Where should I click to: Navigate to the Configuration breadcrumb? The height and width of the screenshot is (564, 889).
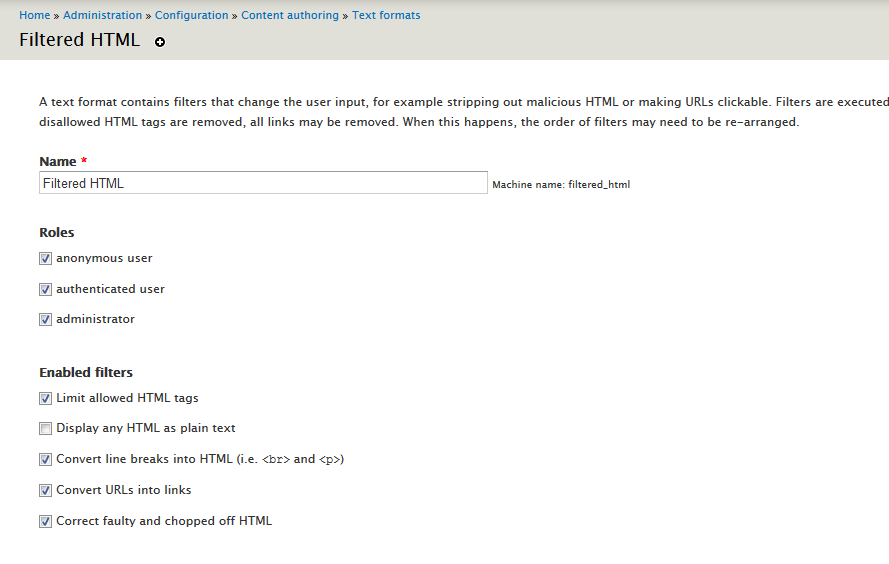click(x=192, y=15)
